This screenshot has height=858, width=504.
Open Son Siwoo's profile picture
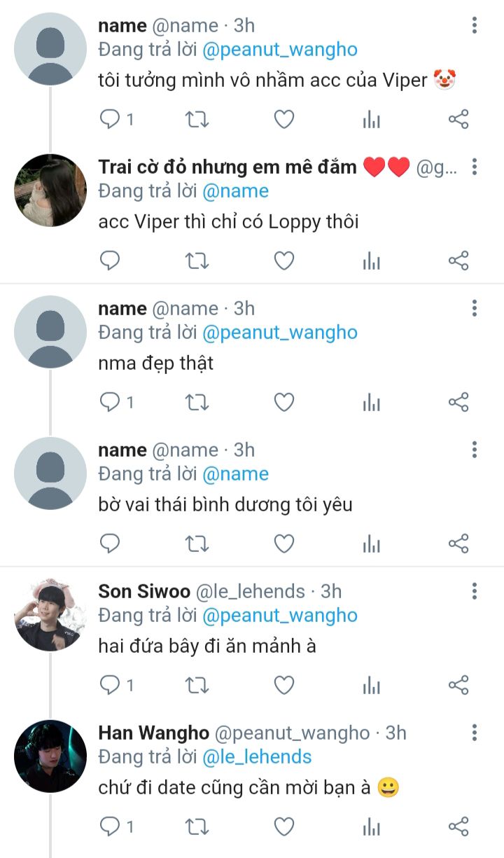pos(50,614)
